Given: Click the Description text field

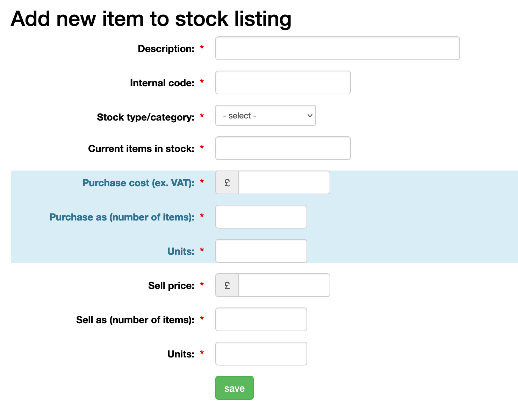Looking at the screenshot, I should point(337,48).
